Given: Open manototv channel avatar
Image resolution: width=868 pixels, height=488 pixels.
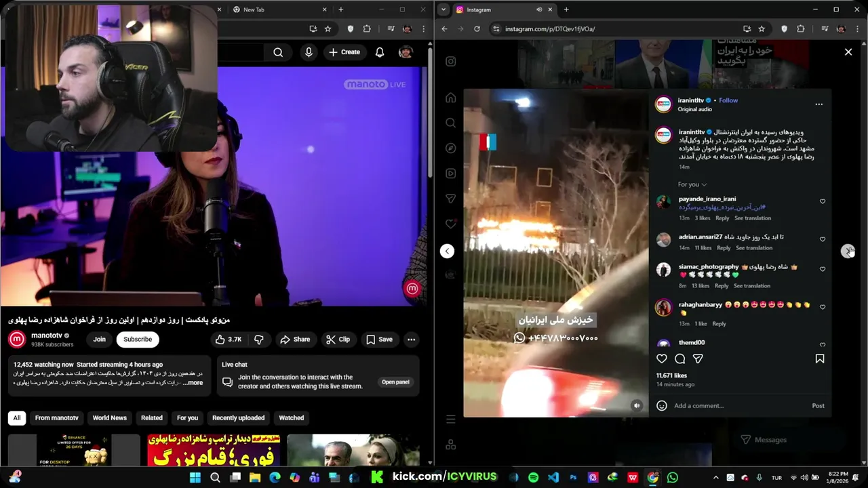Looking at the screenshot, I should point(17,339).
